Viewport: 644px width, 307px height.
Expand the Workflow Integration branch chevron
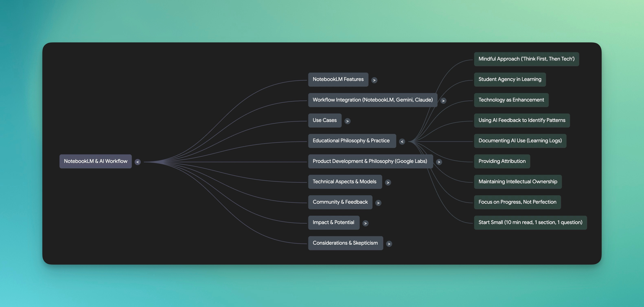[443, 101]
